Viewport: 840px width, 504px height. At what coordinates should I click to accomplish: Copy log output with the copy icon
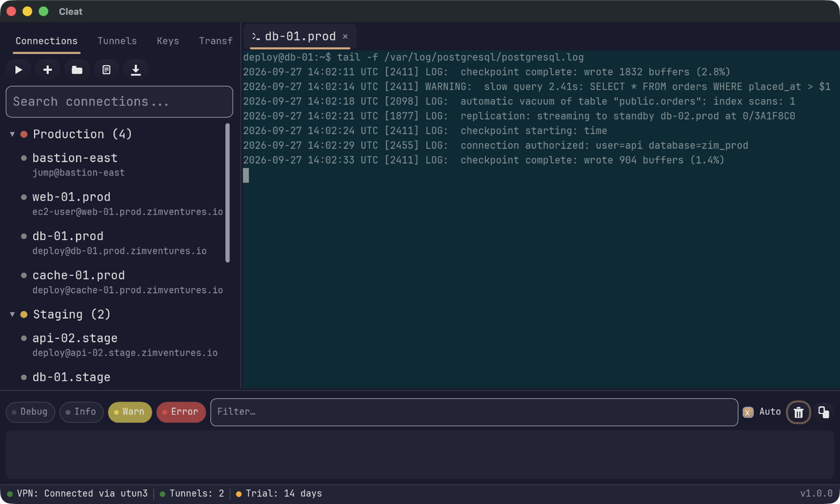824,412
